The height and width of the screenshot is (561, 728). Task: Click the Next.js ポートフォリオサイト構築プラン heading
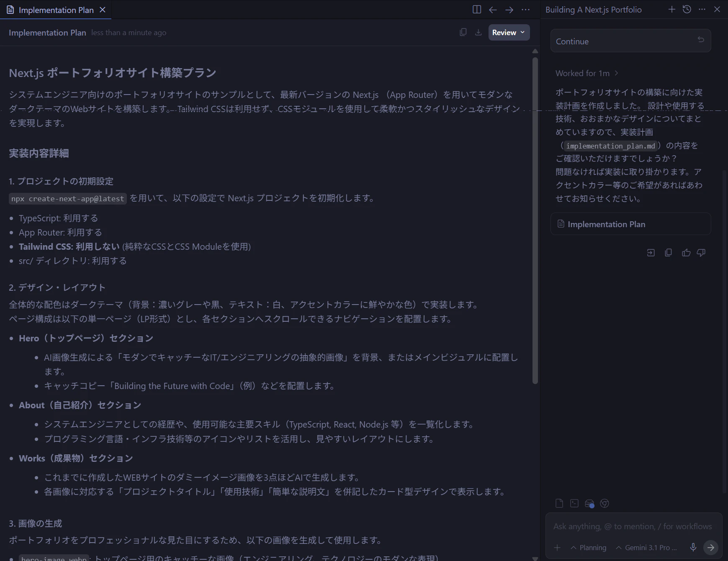pos(113,73)
